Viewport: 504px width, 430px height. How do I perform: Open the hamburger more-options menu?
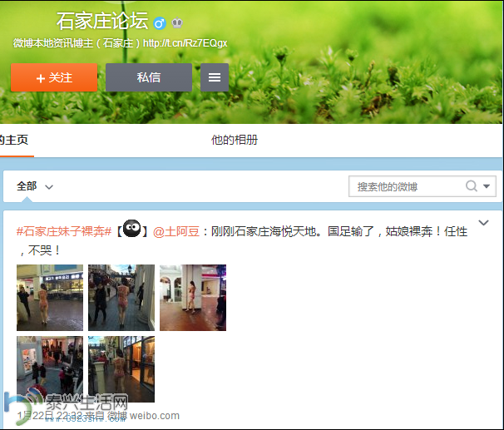215,77
